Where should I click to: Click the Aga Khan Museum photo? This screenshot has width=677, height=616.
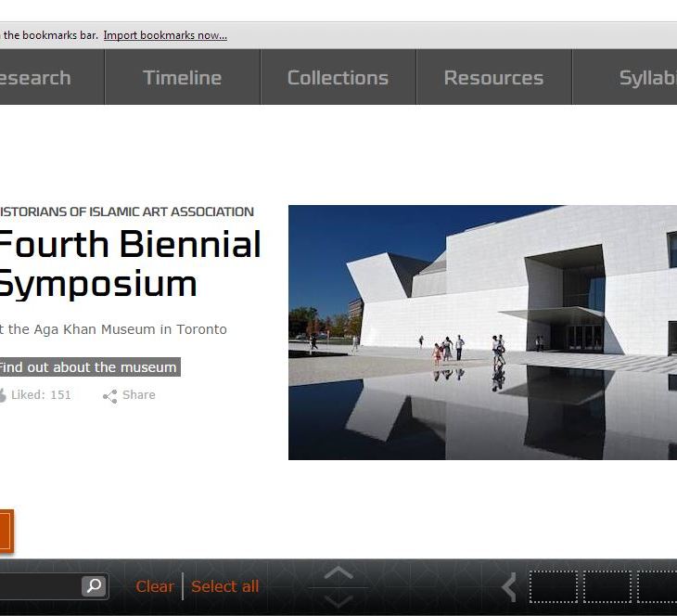(x=482, y=332)
